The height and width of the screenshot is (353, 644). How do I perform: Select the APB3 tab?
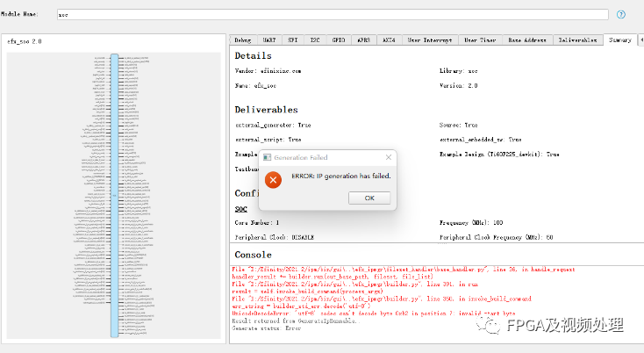[x=363, y=40]
